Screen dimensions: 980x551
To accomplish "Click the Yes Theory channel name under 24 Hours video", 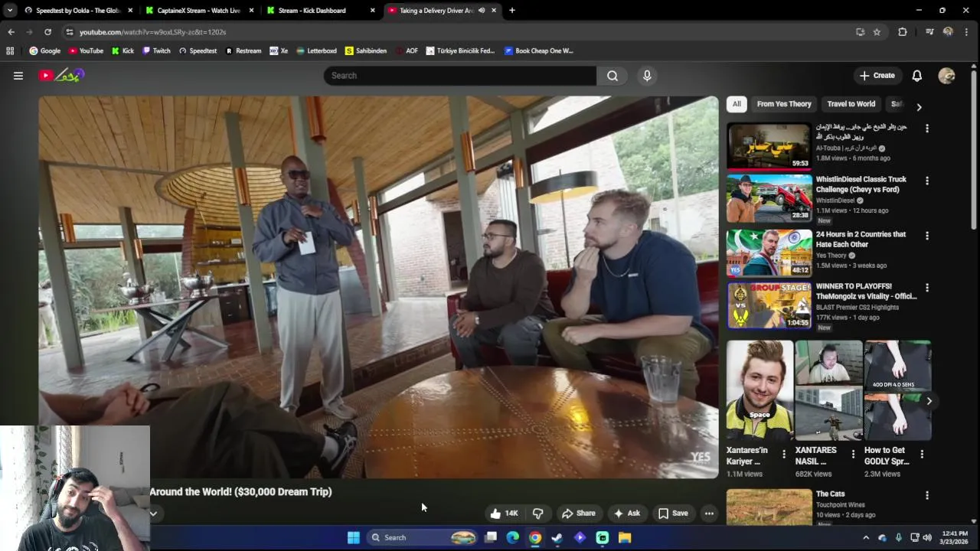I will (x=831, y=256).
